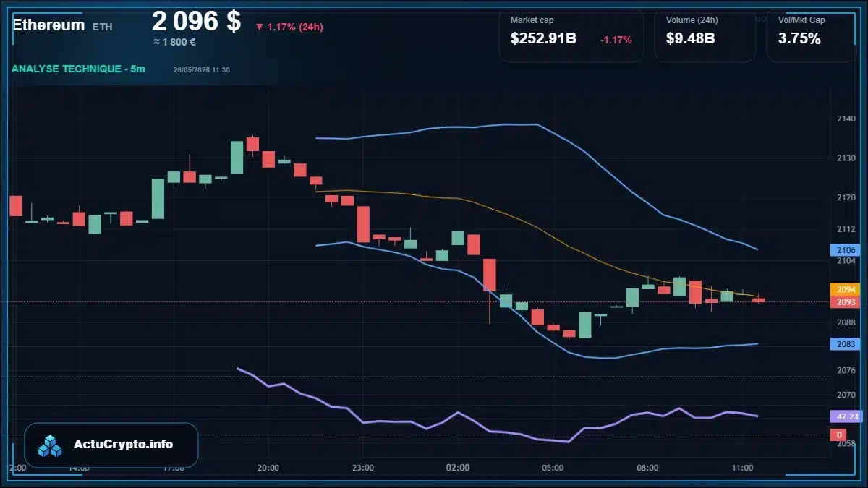Click the orange 2094 moving average tag
This screenshot has height=488, width=868.
pyautogui.click(x=846, y=289)
